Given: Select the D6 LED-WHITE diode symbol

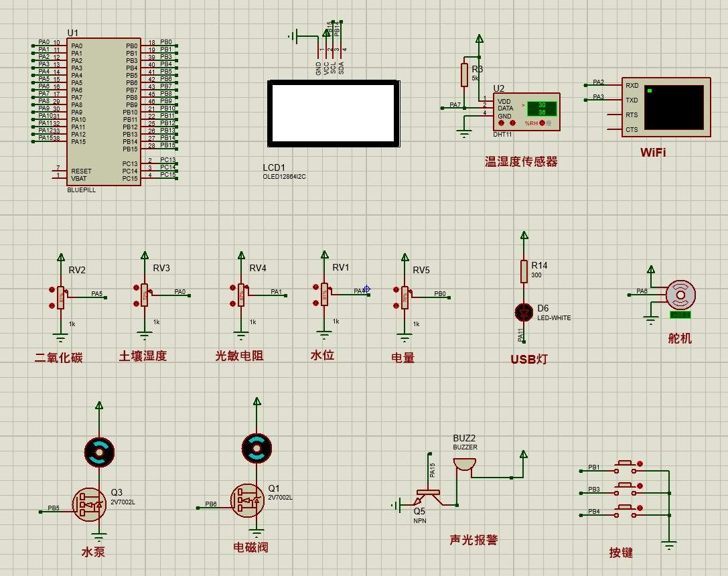Looking at the screenshot, I should pos(524,312).
